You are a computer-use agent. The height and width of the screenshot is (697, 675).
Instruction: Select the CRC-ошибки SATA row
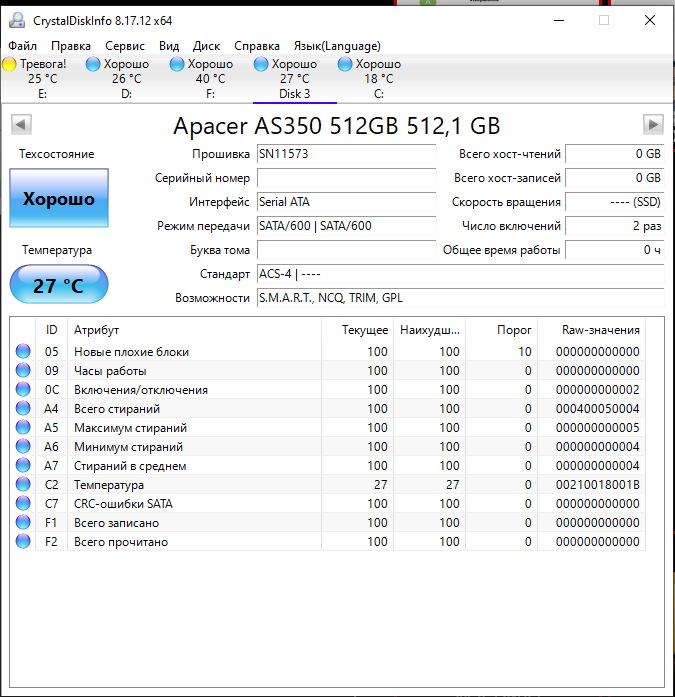click(328, 504)
